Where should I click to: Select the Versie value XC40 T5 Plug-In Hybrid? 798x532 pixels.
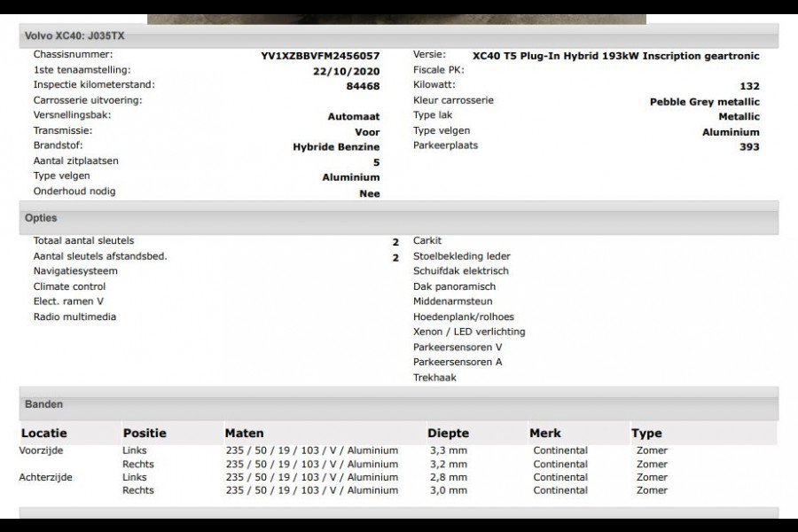coord(615,55)
